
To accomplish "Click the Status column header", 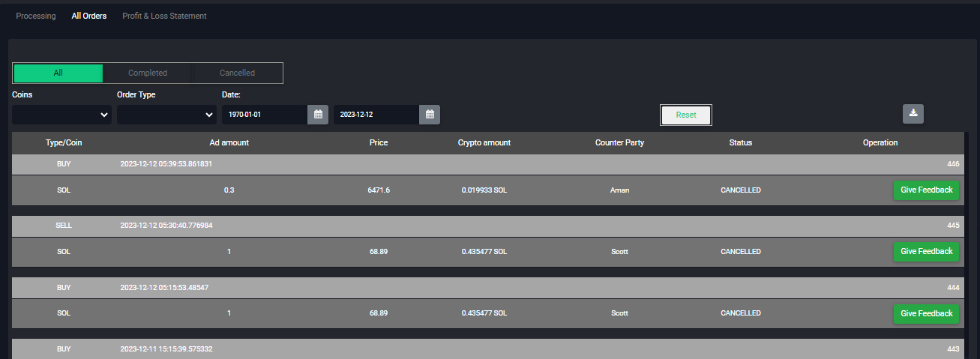I will pos(740,143).
